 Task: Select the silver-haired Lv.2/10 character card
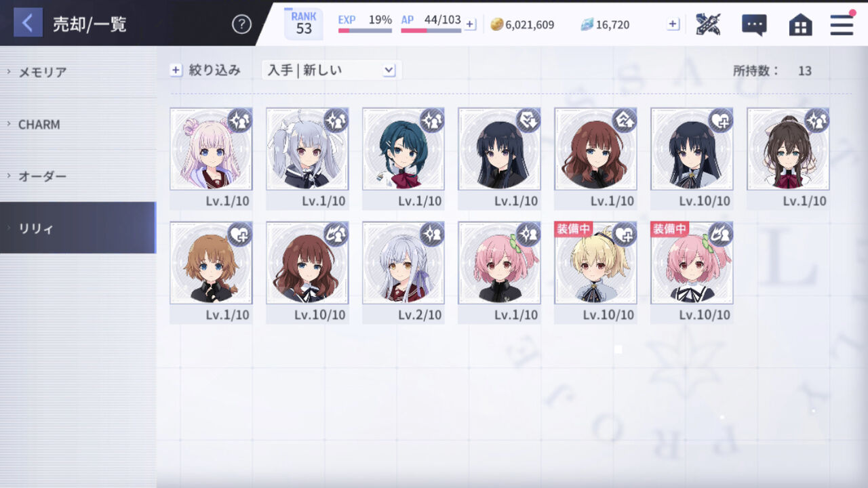(403, 272)
